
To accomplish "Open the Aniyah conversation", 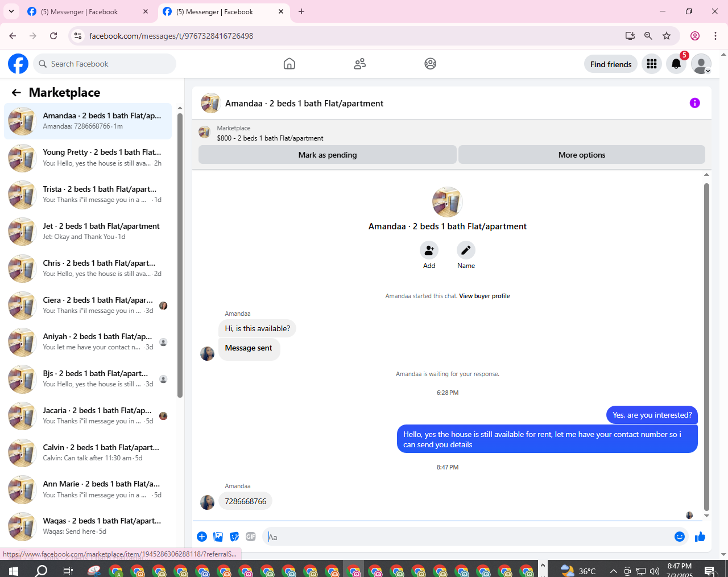I will point(88,342).
